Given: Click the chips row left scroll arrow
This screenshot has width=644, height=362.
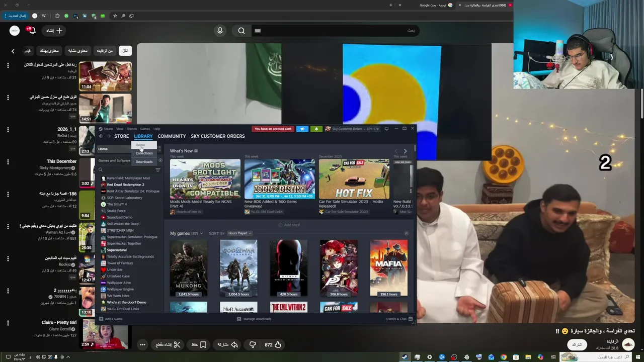Looking at the screenshot, I should (13, 51).
